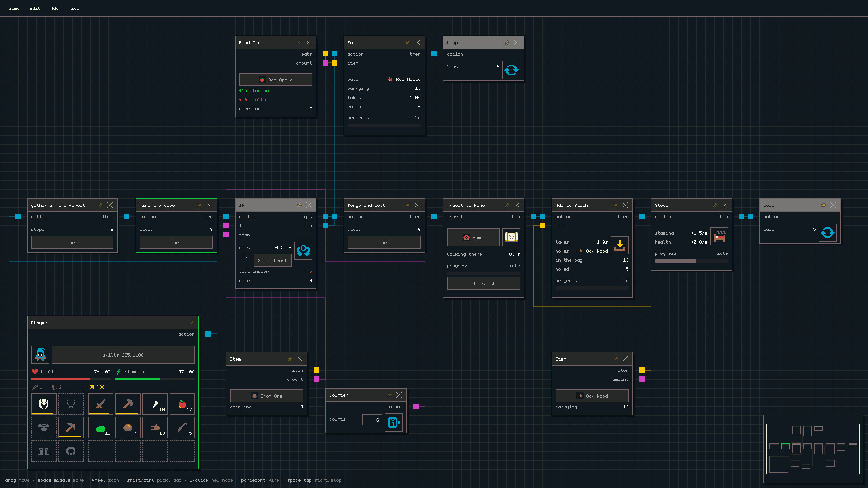Open the Red Apple selector in Food Item

click(x=276, y=80)
